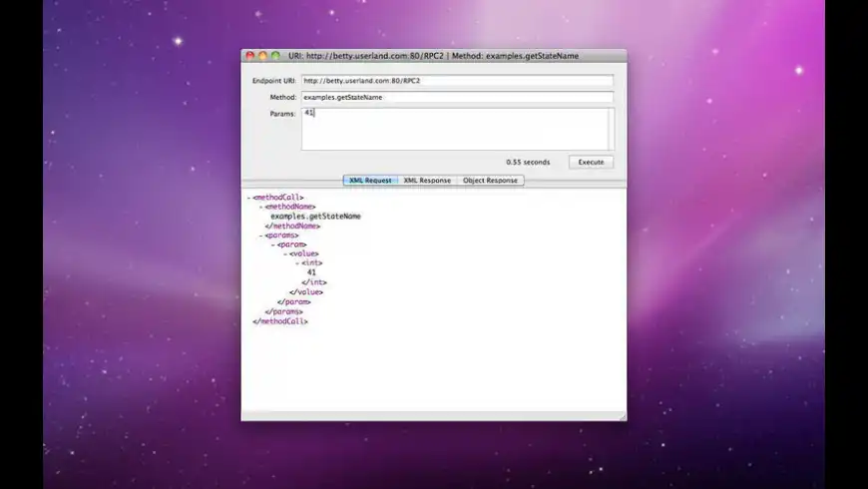
Task: Focus the Endpoint URI input field
Action: (x=457, y=81)
